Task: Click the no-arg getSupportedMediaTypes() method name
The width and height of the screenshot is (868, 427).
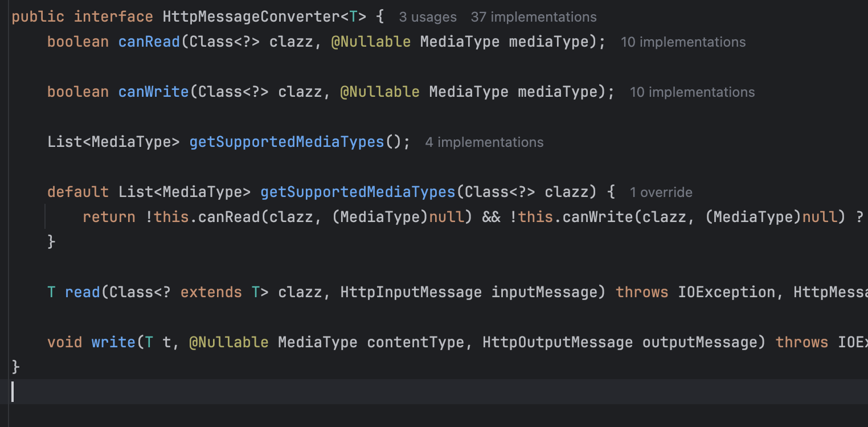Action: (x=287, y=142)
